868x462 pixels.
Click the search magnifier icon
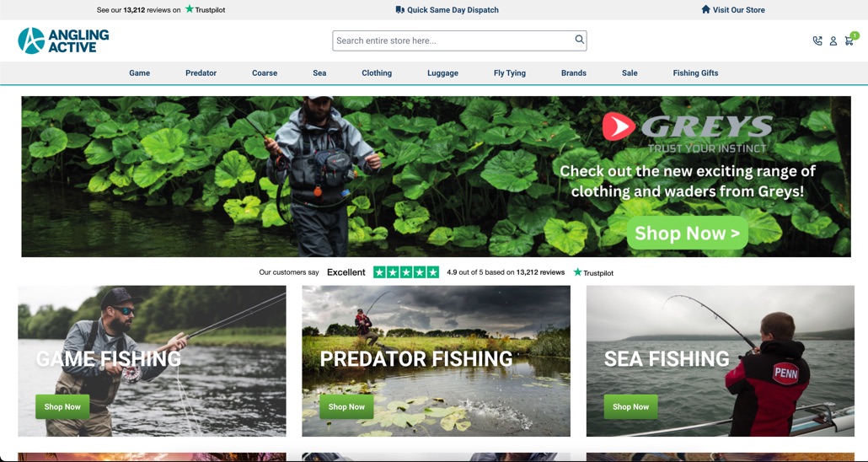tap(579, 40)
